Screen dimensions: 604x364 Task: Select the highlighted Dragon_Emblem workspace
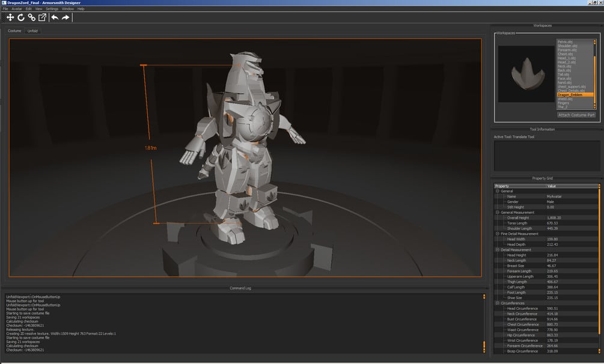click(x=575, y=95)
